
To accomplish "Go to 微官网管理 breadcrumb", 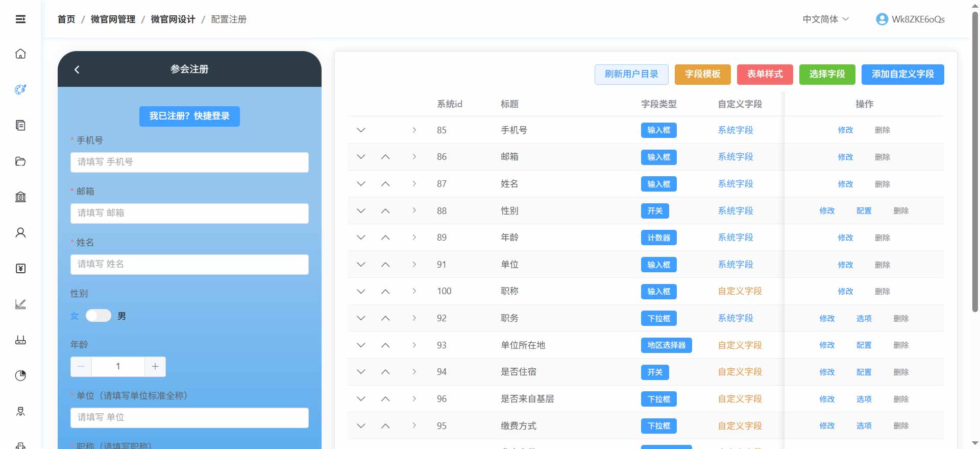I will 113,19.
